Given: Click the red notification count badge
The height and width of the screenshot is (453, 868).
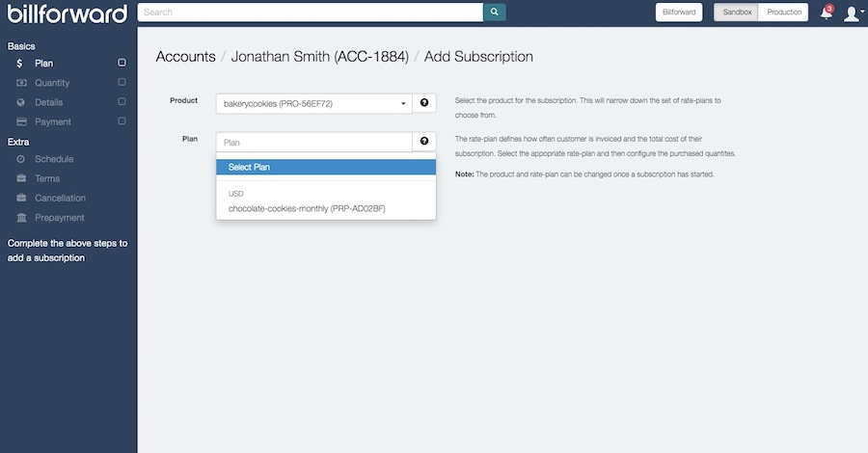Looking at the screenshot, I should [x=829, y=9].
